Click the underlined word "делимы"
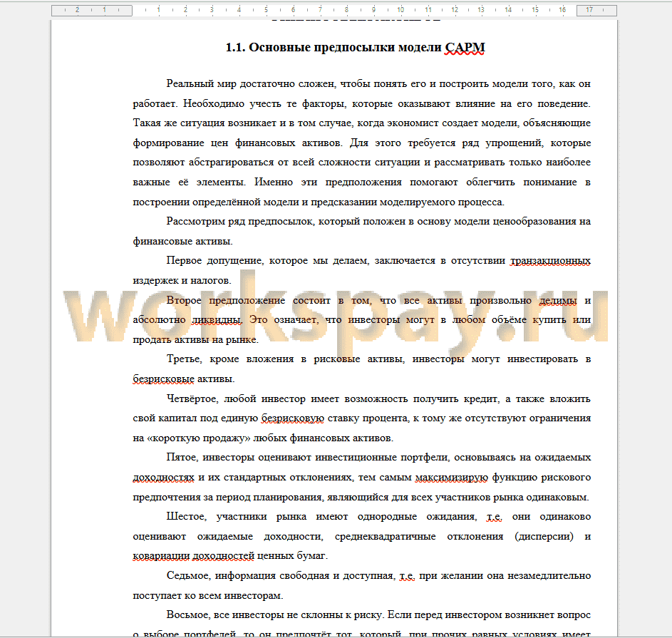Viewport: 672px width, 638px height. (557, 300)
